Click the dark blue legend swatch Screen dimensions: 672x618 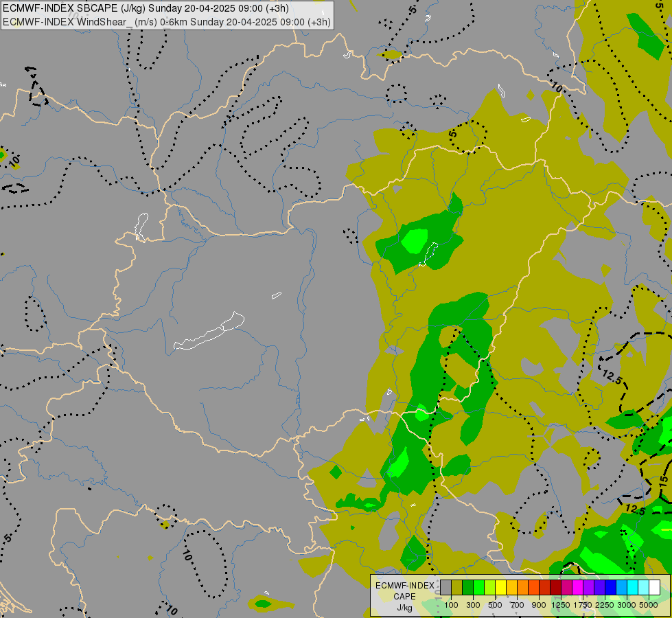[x=610, y=588]
